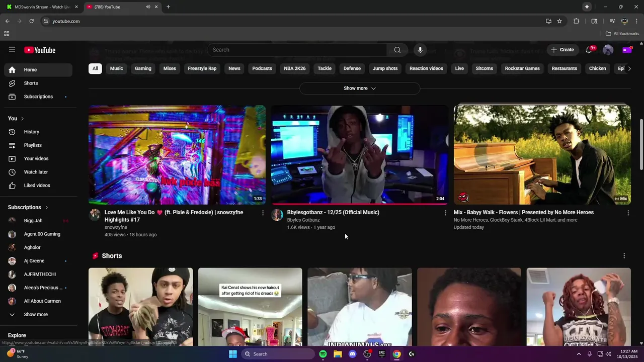
Task: Open Playlists in the sidebar
Action: [38, 145]
